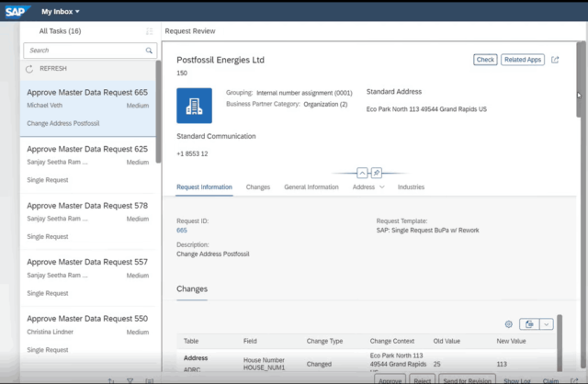Click the Changes table scrollbar

[x=560, y=343]
